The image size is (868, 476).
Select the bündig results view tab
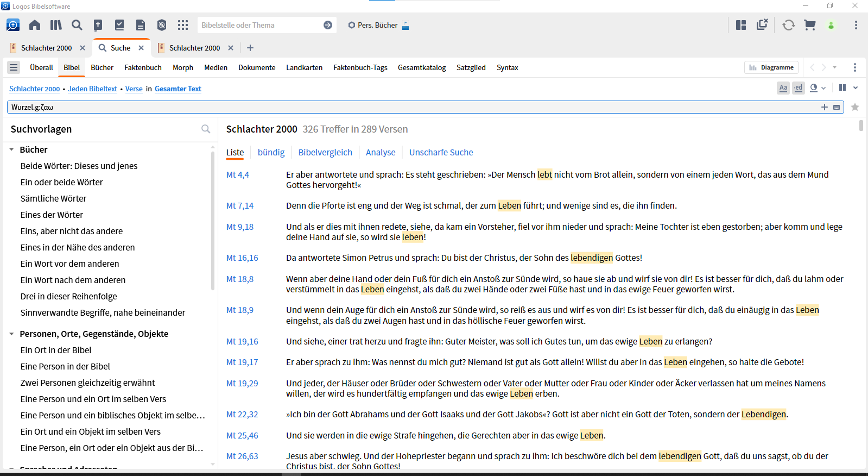pos(271,152)
